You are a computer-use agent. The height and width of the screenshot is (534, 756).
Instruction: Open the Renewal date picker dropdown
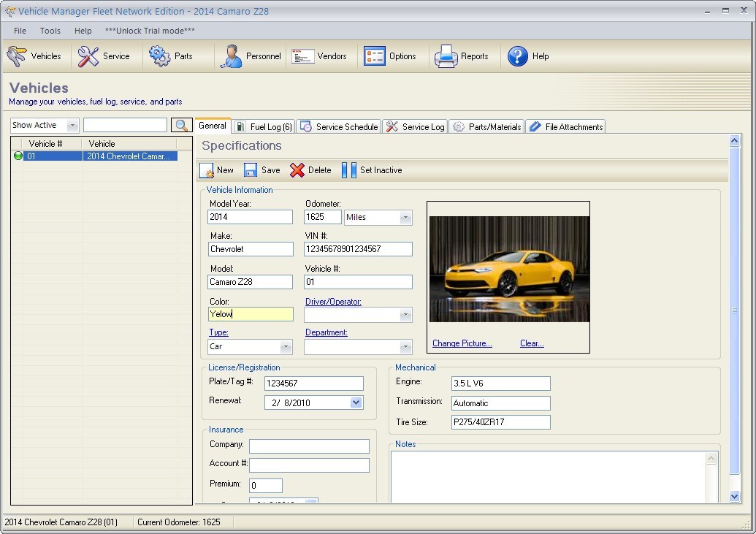(x=356, y=403)
